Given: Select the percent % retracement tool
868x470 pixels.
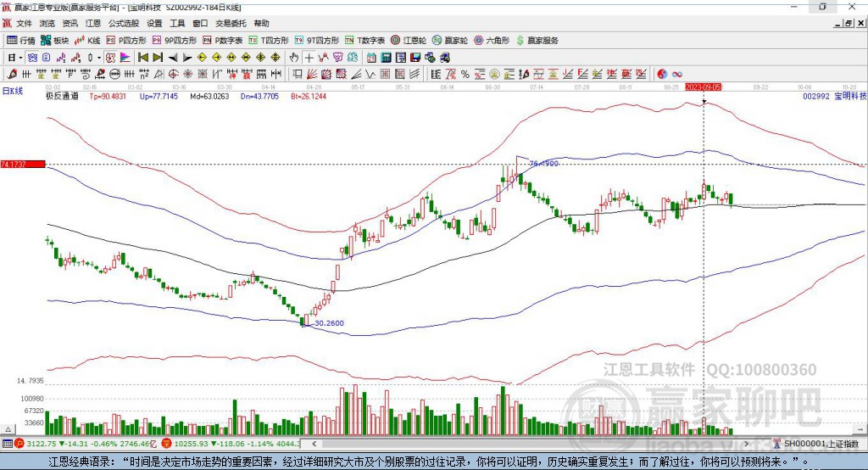Looking at the screenshot, I should (465, 74).
